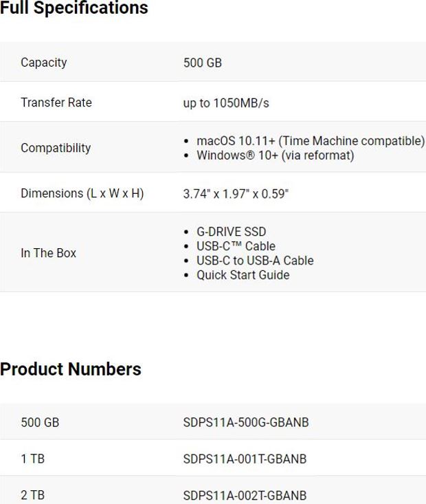This screenshot has width=426, height=504.
Task: Click the In The Box label
Action: tap(48, 253)
